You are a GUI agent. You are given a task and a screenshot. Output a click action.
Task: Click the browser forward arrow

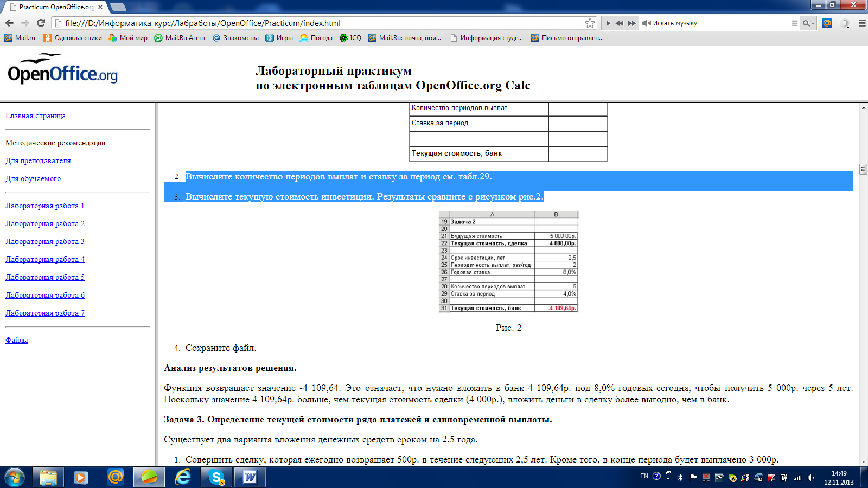(25, 23)
